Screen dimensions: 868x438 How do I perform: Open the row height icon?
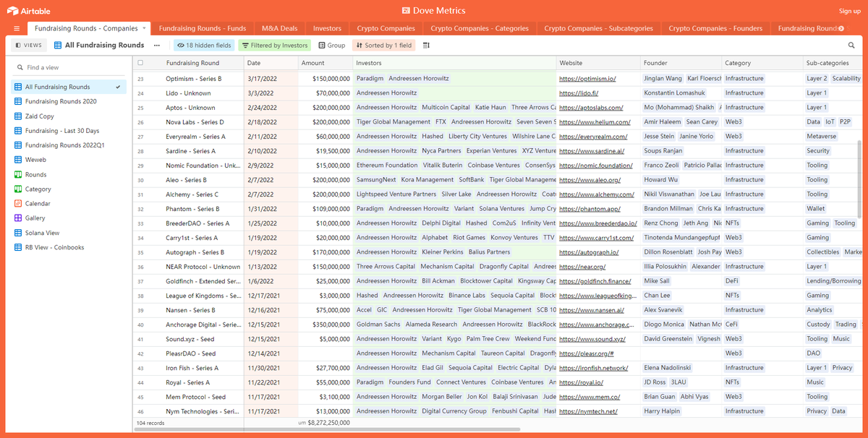(426, 45)
